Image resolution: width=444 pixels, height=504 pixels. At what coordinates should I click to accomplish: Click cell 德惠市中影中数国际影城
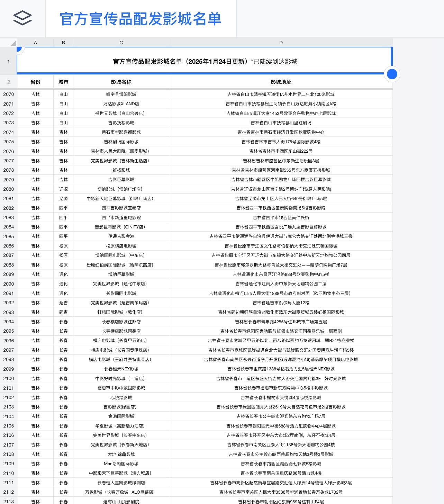coord(121,388)
